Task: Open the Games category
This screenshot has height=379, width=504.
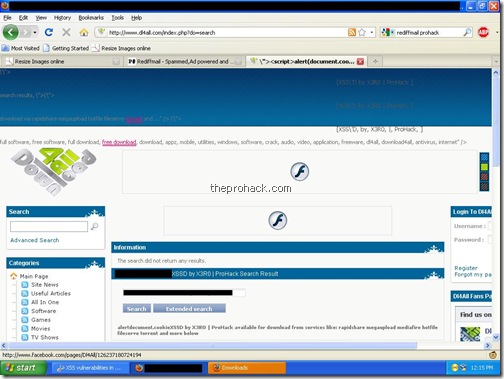Action: tap(41, 320)
